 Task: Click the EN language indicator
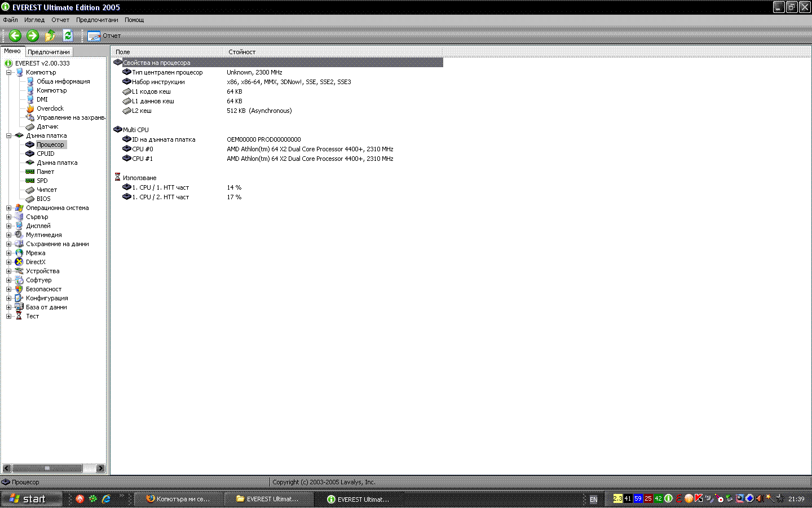tap(593, 500)
